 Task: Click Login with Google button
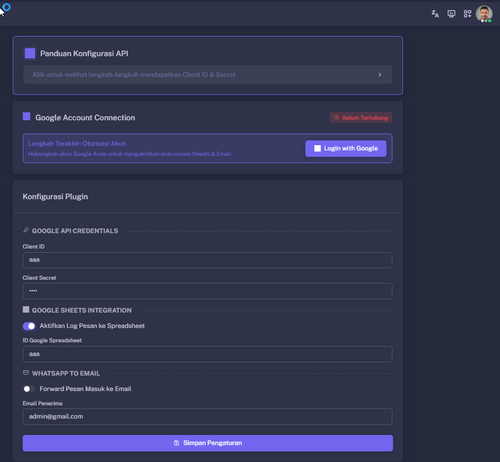pyautogui.click(x=346, y=148)
